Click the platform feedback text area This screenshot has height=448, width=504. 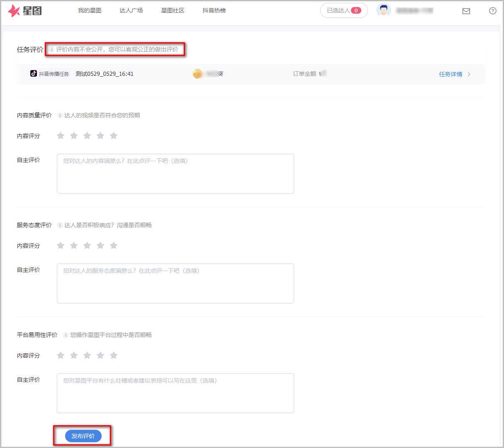click(x=175, y=393)
